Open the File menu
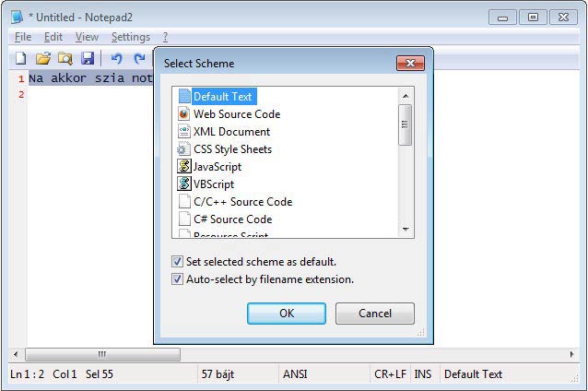Image resolution: width=588 pixels, height=391 pixels. [23, 37]
